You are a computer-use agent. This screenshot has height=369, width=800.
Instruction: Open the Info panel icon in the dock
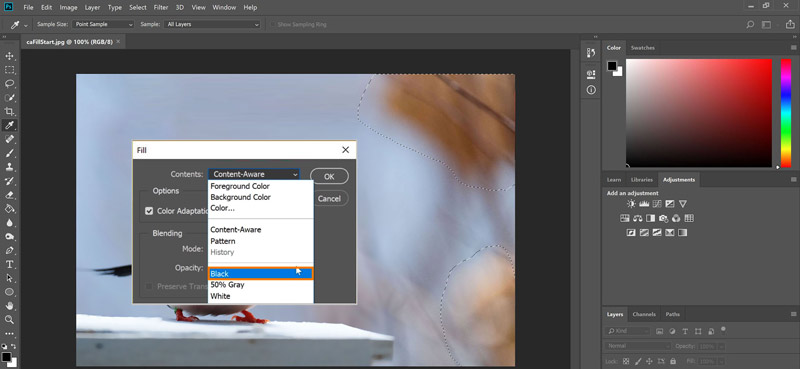[x=591, y=90]
